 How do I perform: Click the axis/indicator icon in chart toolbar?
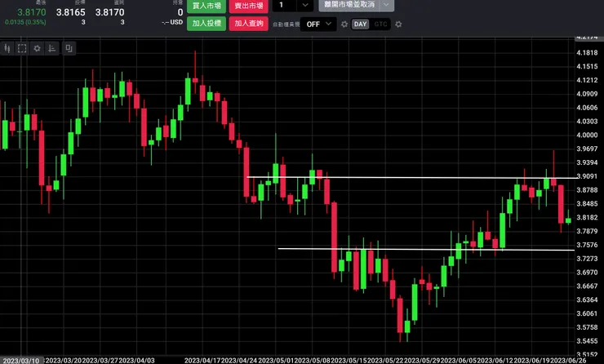click(x=52, y=48)
